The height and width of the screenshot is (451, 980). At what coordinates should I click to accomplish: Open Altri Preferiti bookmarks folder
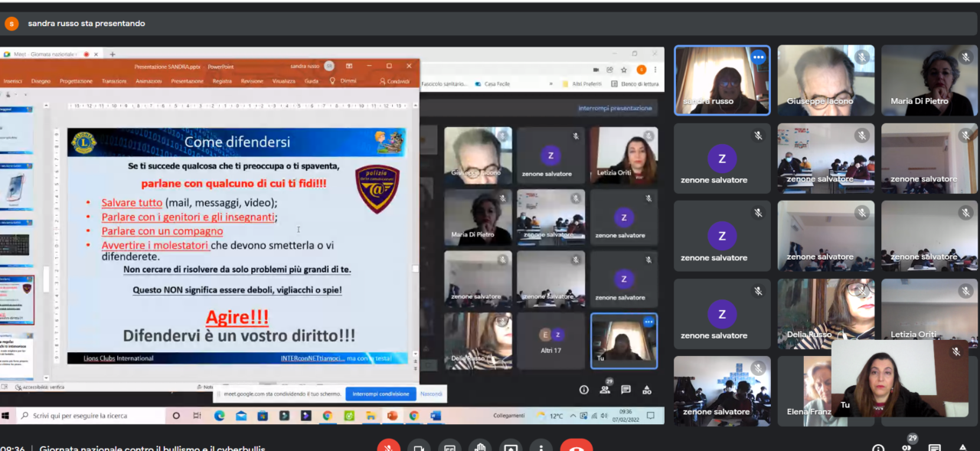(583, 83)
